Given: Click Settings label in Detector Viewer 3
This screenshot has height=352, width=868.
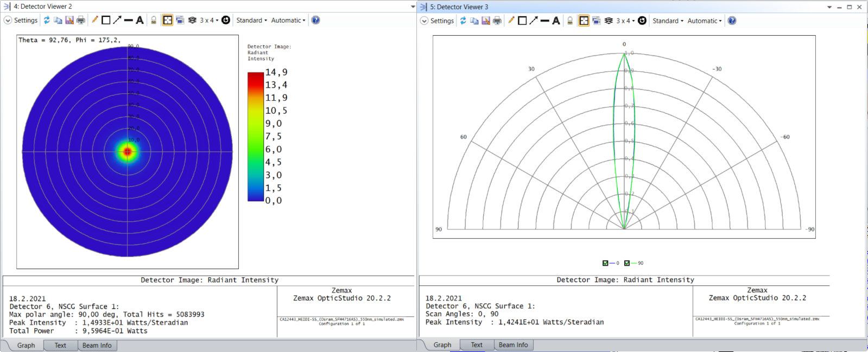Looking at the screenshot, I should tap(442, 21).
